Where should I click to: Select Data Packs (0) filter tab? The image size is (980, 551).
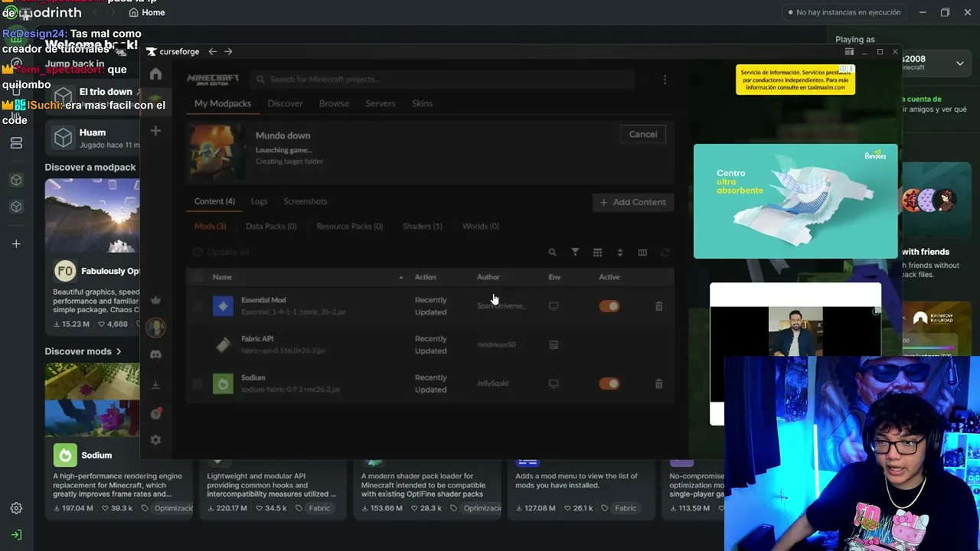(271, 227)
